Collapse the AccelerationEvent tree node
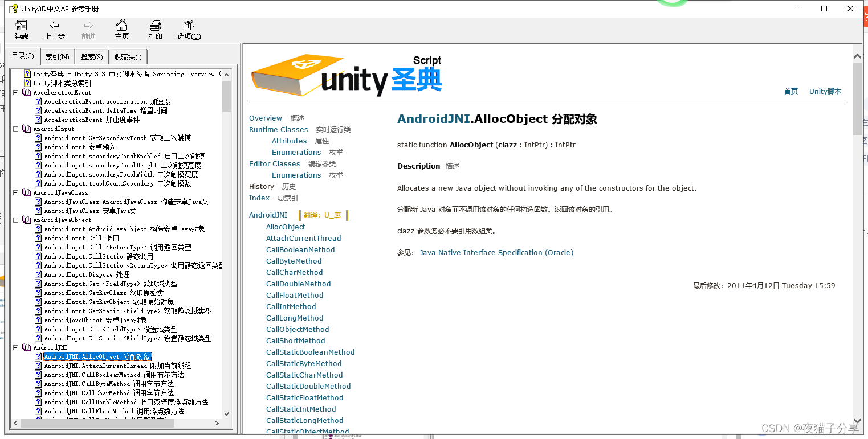This screenshot has height=439, width=868. (16, 92)
